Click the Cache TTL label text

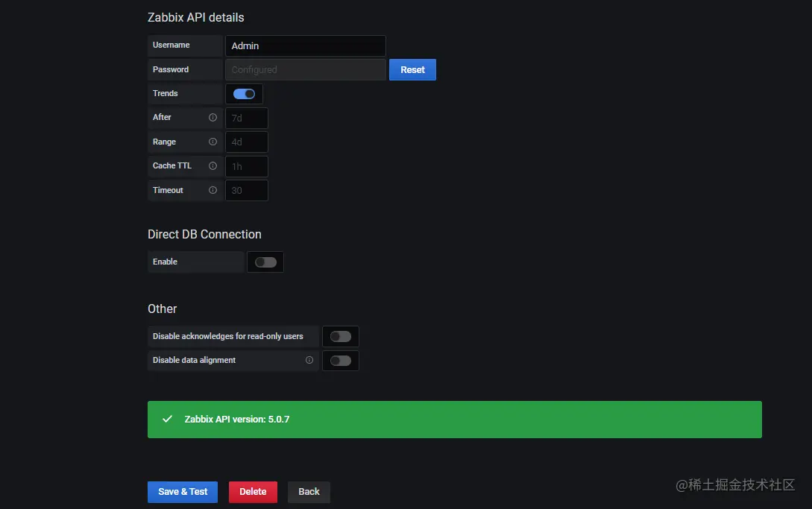[172, 165]
